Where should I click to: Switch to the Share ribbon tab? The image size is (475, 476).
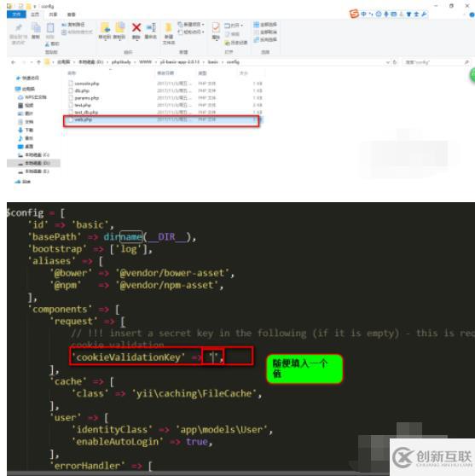(x=53, y=15)
